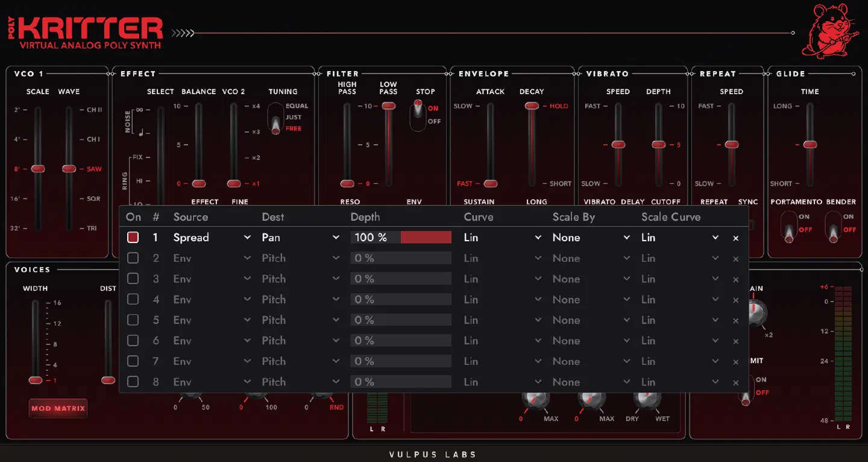The width and height of the screenshot is (868, 462).
Task: Remove row 8 from the mod matrix
Action: 735,382
